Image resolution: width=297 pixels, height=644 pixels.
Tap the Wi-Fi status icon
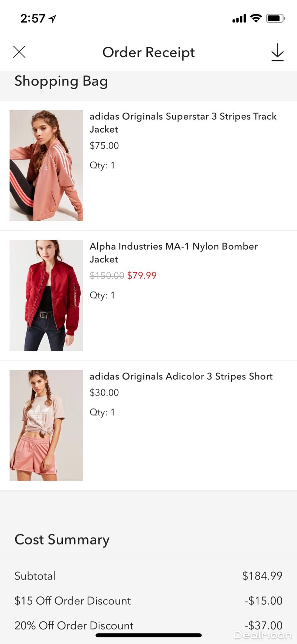coord(256,18)
